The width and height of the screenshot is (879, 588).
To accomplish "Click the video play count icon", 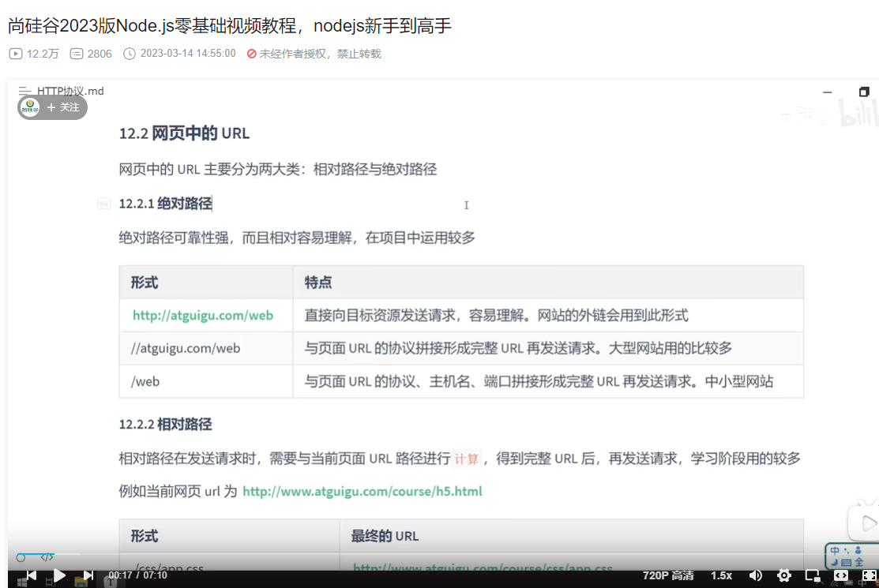I will (16, 54).
